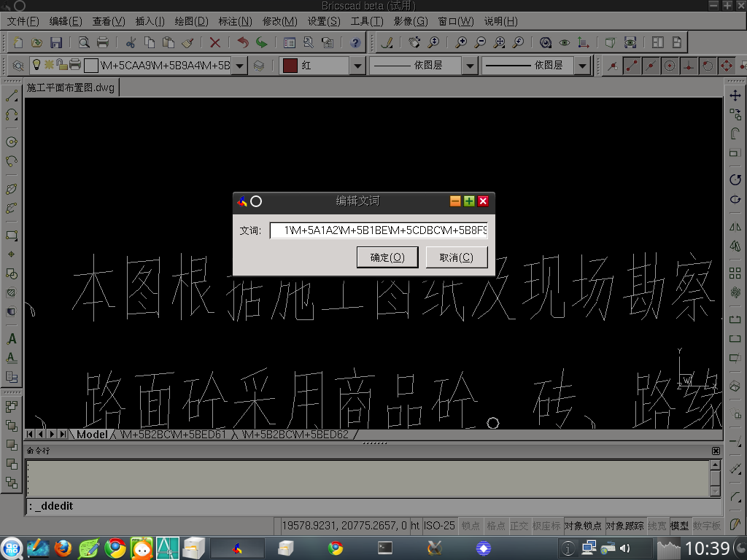Expand the layer name dropdown list

pyautogui.click(x=239, y=66)
